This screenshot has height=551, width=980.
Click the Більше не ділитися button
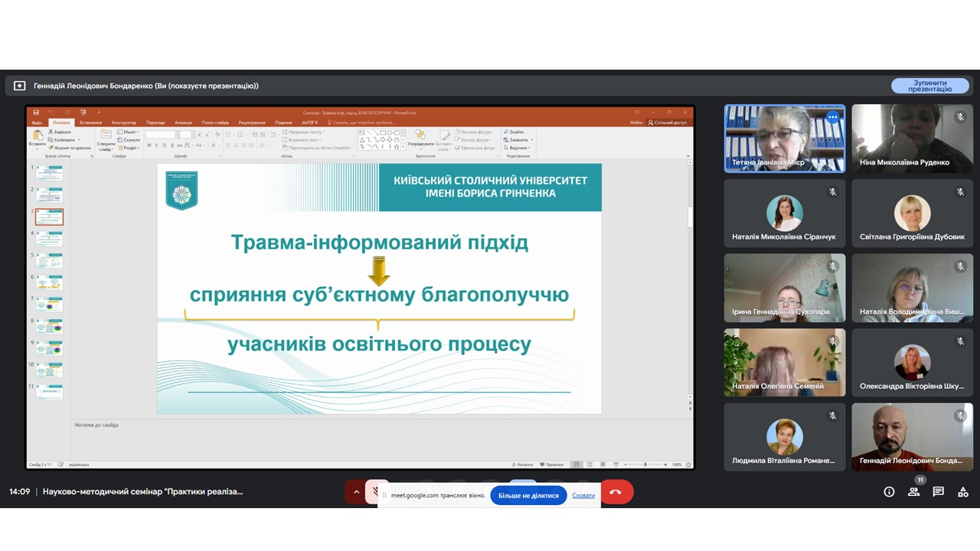coord(528,495)
